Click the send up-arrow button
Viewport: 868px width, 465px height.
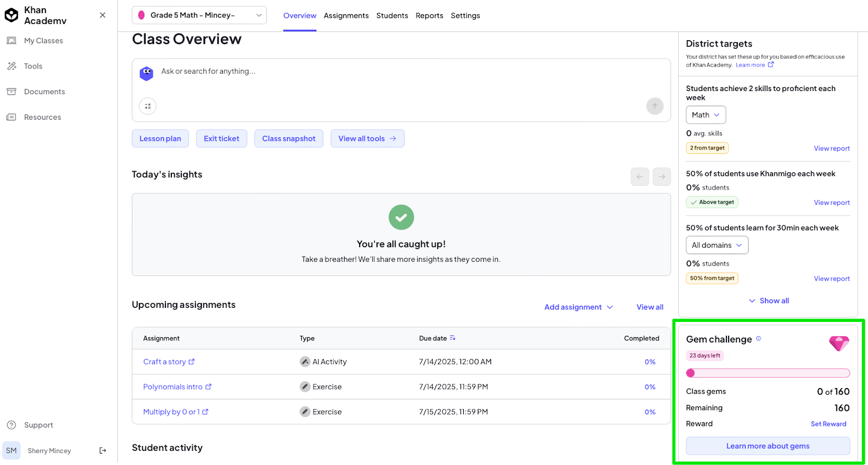(655, 106)
